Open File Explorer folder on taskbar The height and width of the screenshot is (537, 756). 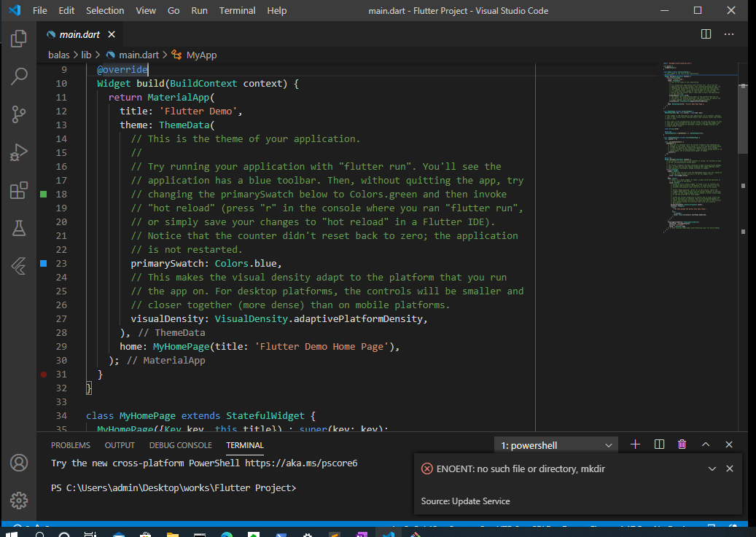pos(173,534)
